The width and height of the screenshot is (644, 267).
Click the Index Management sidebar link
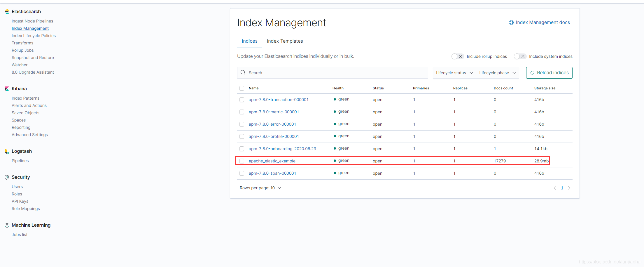[30, 28]
